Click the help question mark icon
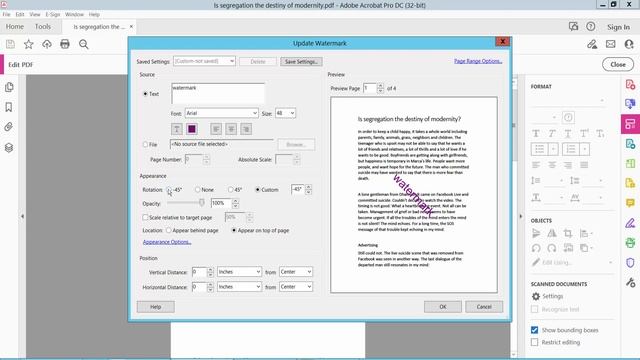640x360 pixels. pos(591,27)
